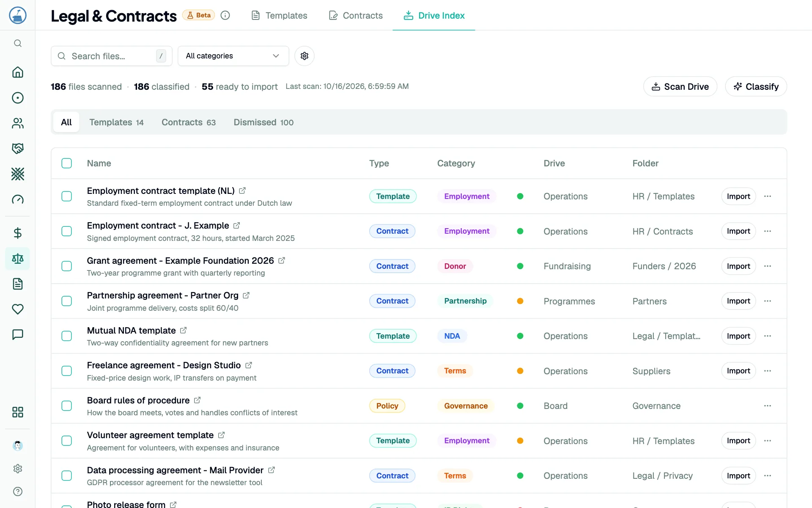Click the Classify button
Viewport: 812px width, 508px height.
[756, 87]
